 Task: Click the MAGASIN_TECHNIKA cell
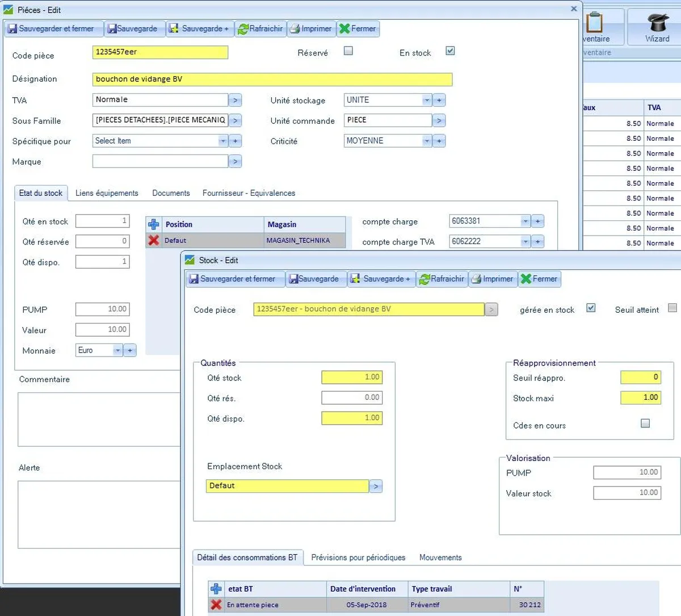click(x=305, y=240)
